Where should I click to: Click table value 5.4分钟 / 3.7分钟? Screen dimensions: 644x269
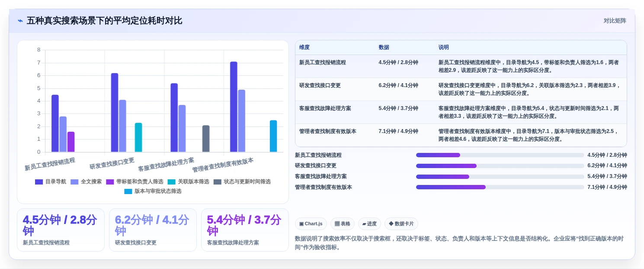pos(398,109)
